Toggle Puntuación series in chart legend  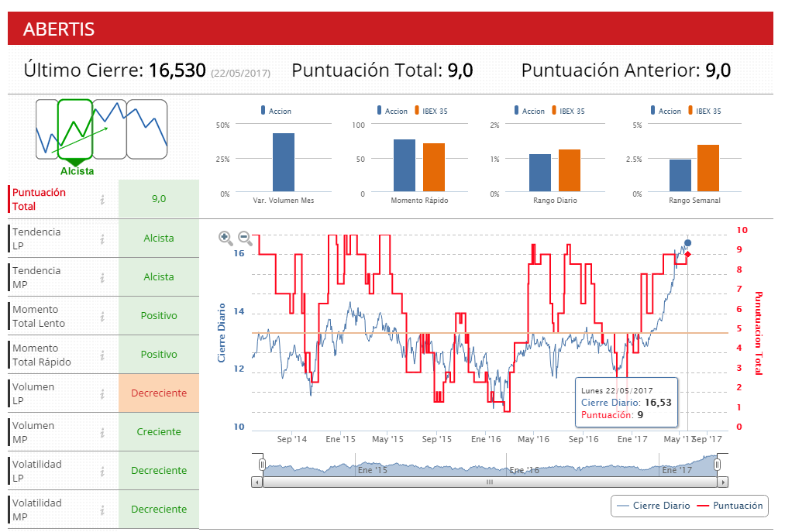click(730, 506)
